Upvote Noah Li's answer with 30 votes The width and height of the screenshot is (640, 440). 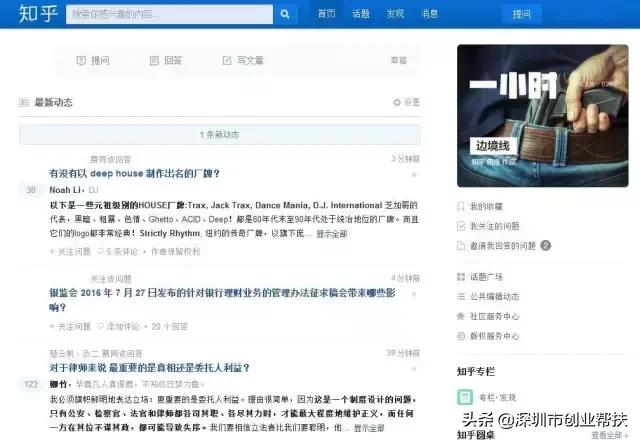pos(31,190)
